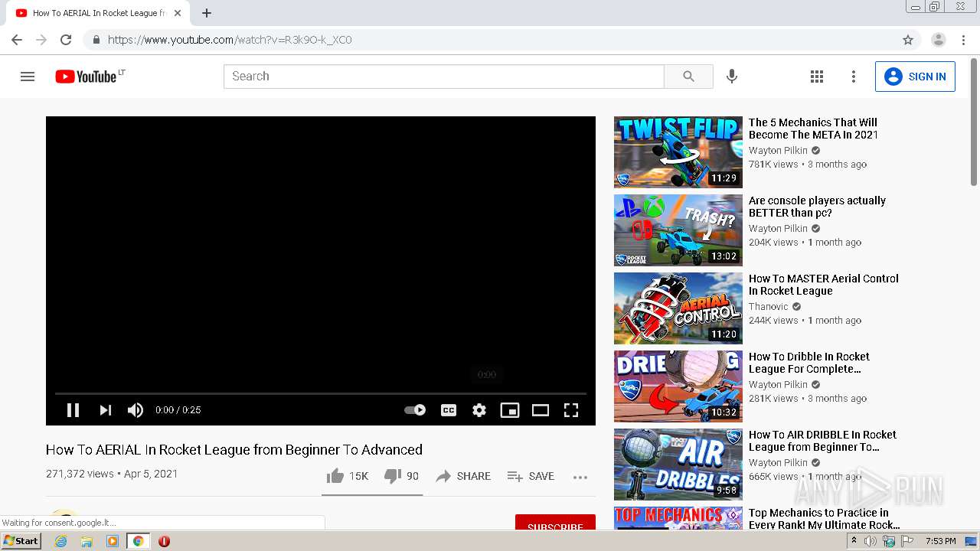980x551 pixels.
Task: Open the Dribble tutorial thumbnail
Action: click(678, 386)
